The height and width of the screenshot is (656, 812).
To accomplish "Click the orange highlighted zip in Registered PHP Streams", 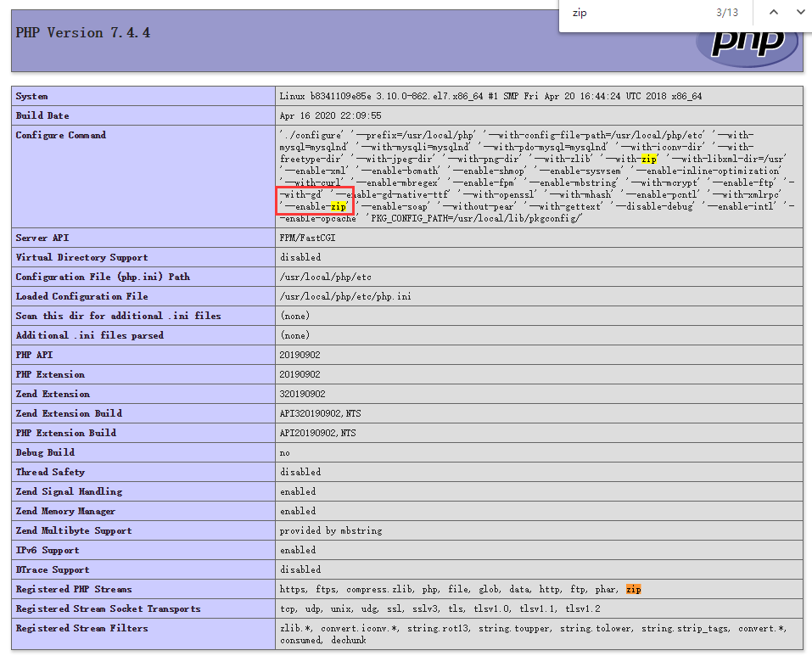I will tap(633, 589).
